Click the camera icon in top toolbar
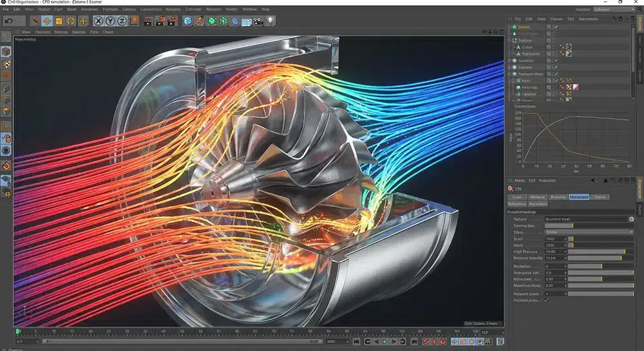644x351 pixels. click(258, 21)
